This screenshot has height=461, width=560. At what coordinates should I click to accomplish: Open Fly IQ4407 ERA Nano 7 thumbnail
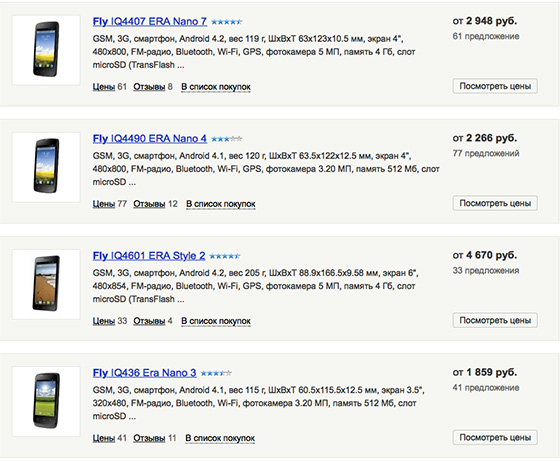click(x=46, y=50)
